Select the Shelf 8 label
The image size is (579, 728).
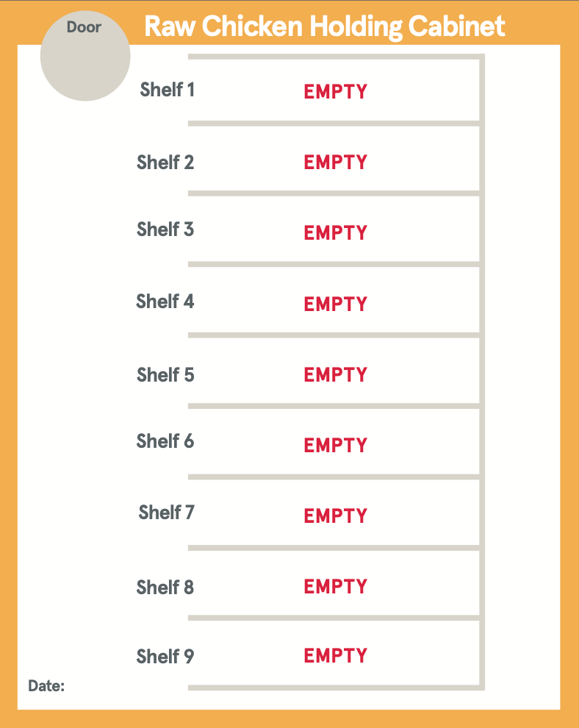click(165, 588)
